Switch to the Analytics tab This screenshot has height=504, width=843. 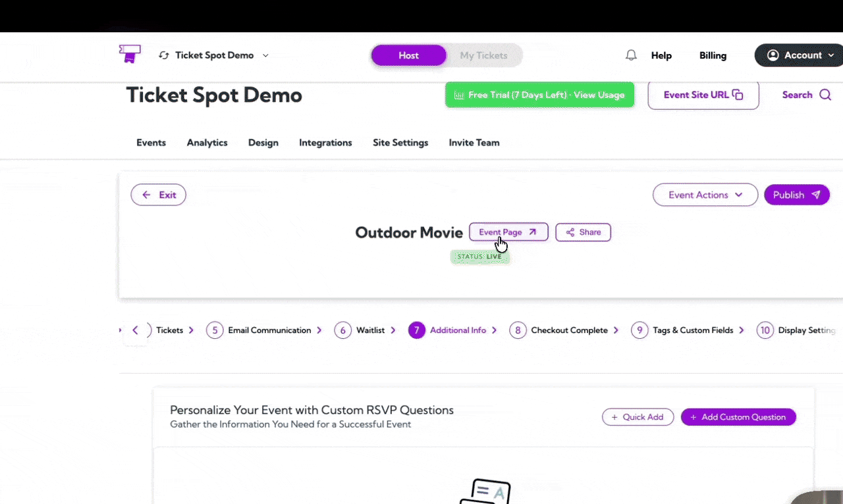click(207, 143)
